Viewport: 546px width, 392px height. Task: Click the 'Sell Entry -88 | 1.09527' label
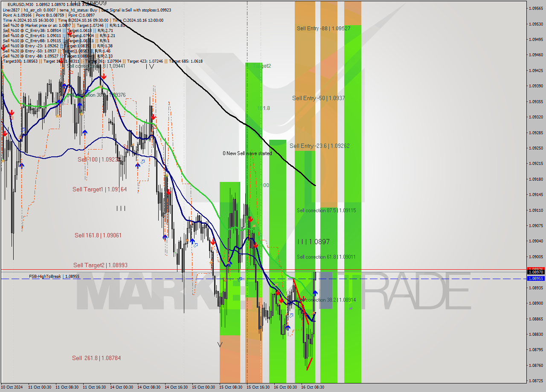pyautogui.click(x=324, y=28)
